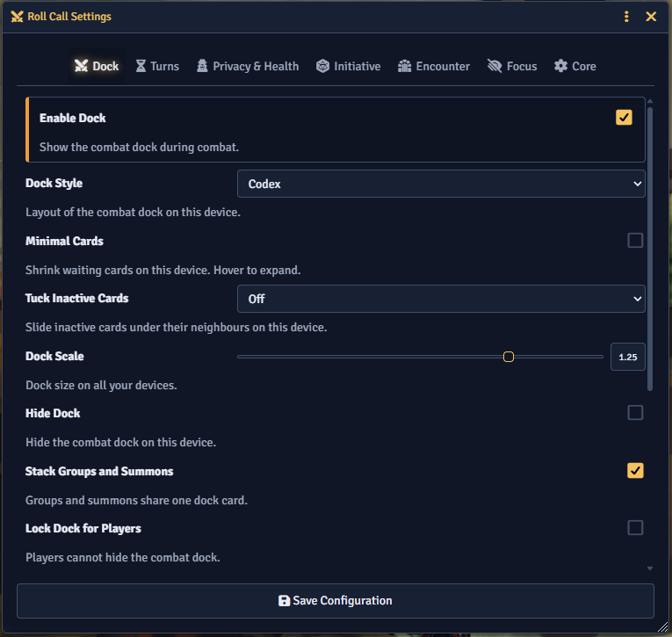Screen dimensions: 672x637
Task: Click the settings panel vertical scrollbar
Action: click(x=650, y=249)
